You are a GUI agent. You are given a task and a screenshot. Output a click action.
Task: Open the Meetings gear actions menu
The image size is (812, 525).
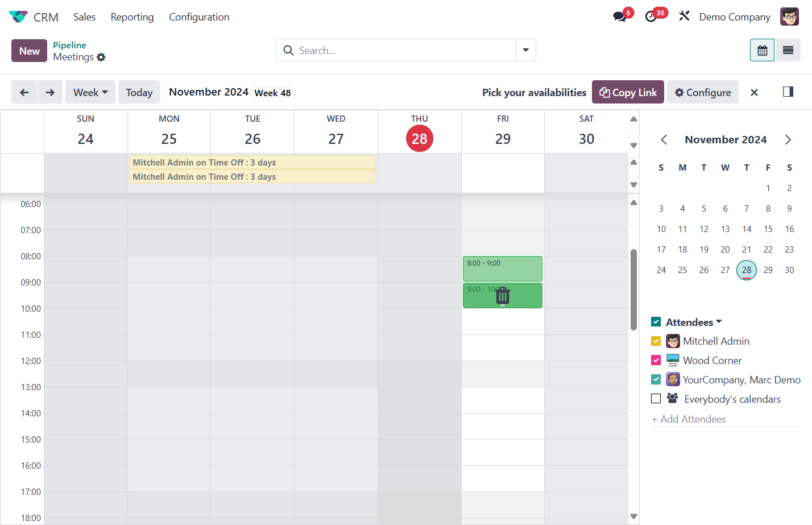coord(101,57)
